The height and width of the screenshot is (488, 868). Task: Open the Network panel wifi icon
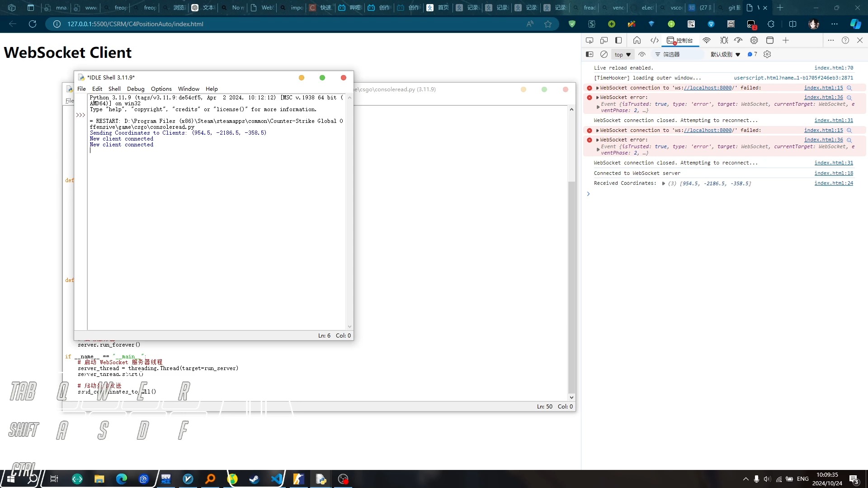707,40
